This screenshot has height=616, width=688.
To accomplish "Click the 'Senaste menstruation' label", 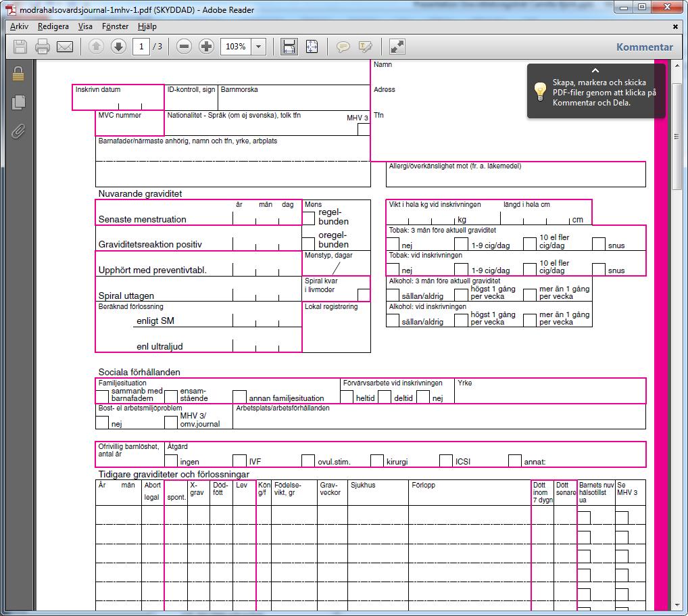I will (142, 219).
